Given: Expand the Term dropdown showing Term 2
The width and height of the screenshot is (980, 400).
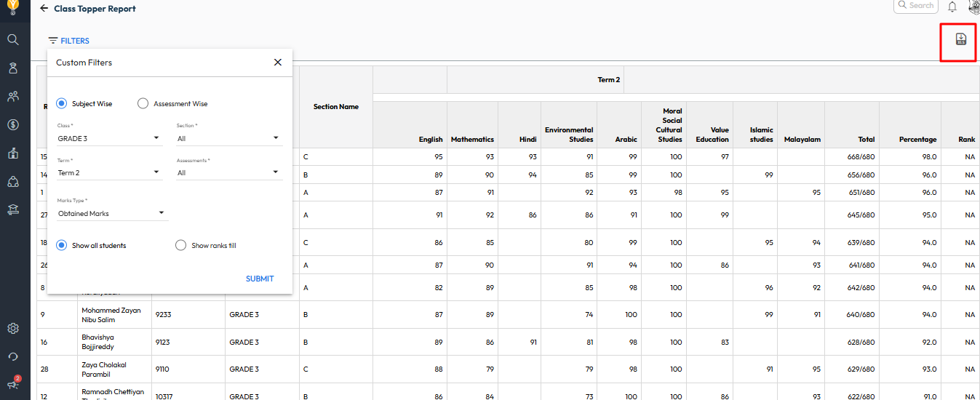Looking at the screenshot, I should tap(109, 173).
